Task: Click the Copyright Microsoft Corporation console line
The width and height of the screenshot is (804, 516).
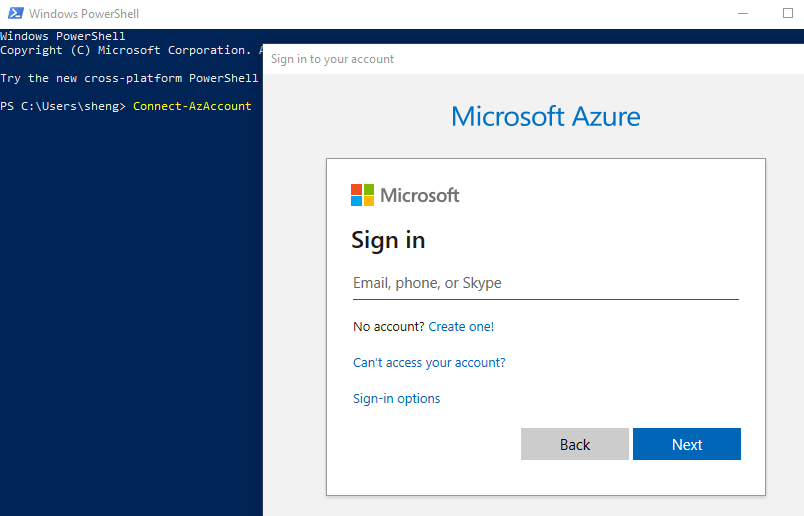Action: (130, 50)
